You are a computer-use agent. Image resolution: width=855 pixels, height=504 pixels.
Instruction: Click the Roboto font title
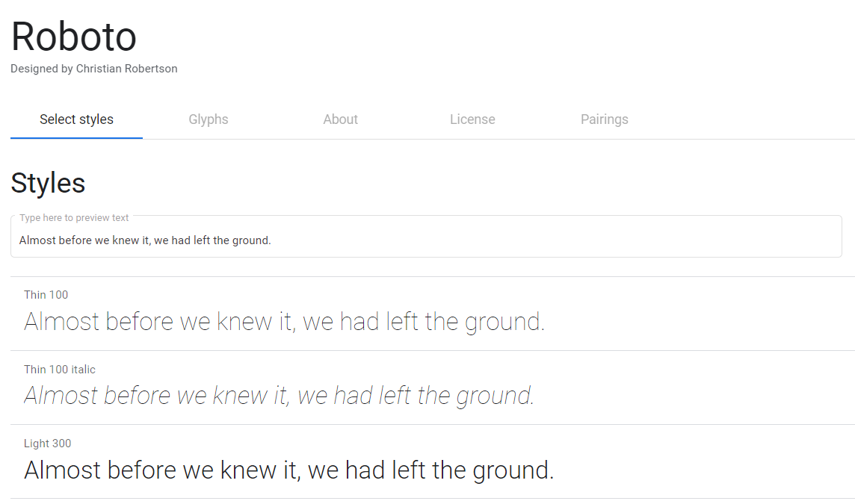(x=73, y=36)
